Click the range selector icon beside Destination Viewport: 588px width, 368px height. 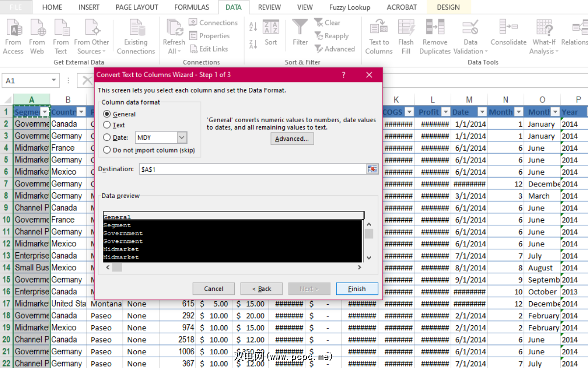[372, 169]
